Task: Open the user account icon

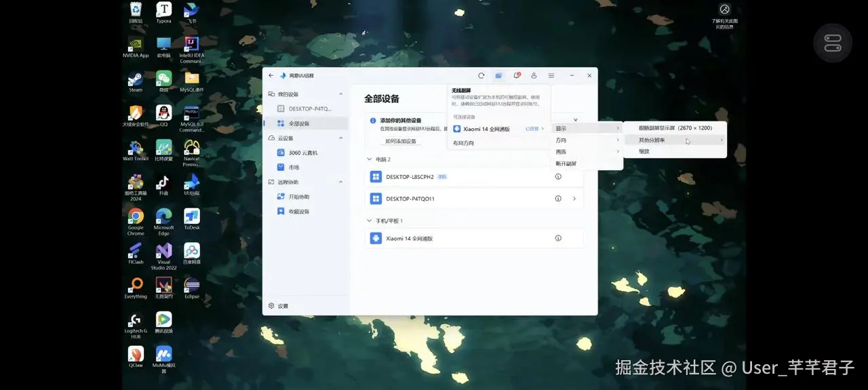Action: (534, 76)
